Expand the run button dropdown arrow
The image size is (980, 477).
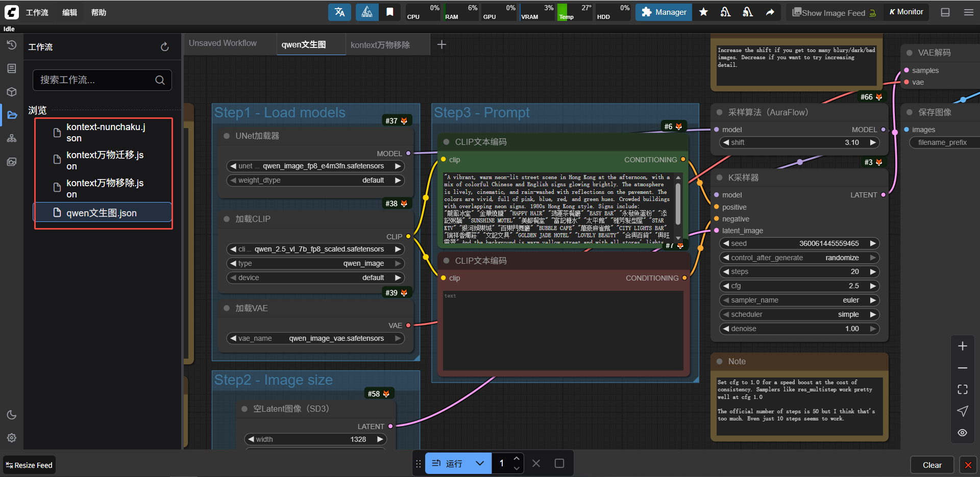480,463
